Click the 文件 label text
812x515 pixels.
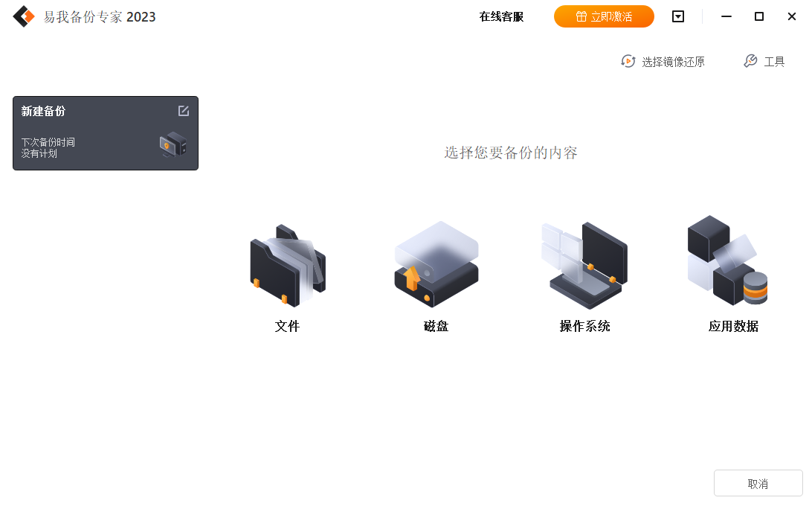(288, 326)
